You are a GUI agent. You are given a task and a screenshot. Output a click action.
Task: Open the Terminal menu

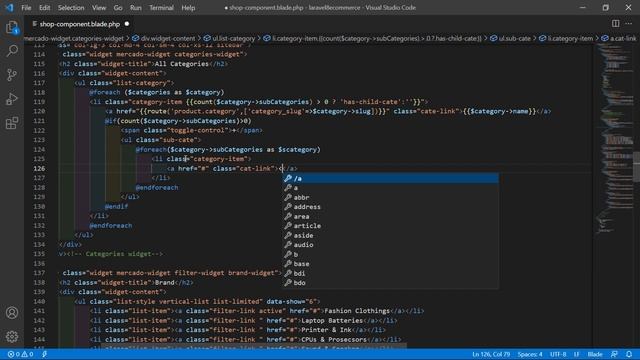(x=161, y=8)
